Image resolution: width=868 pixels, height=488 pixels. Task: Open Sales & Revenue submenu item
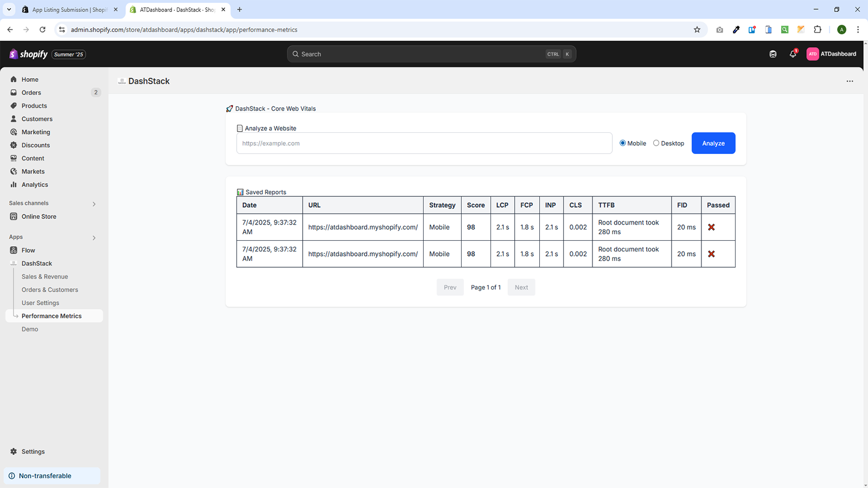coord(44,277)
